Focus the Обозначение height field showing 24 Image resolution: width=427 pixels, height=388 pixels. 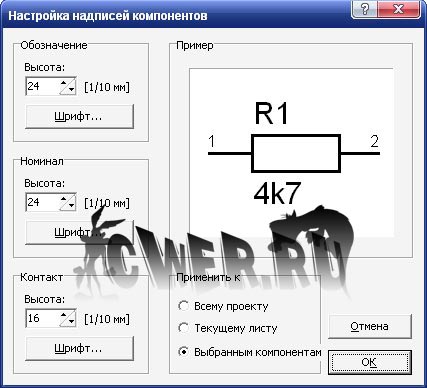point(42,86)
